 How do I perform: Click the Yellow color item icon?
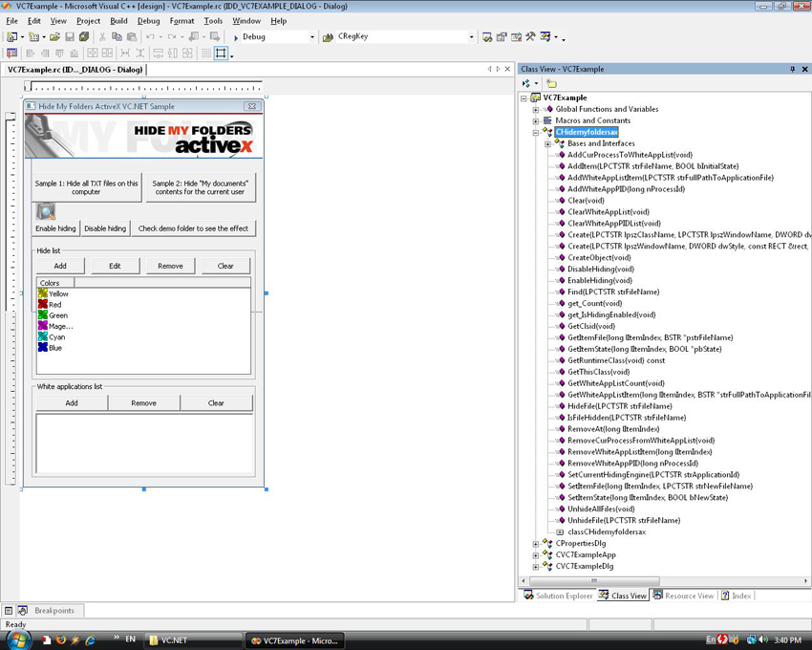(43, 293)
